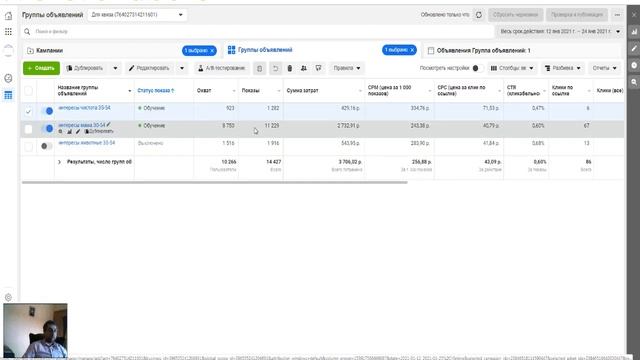Turn off the интересы чистота 35-54 ad set
The height and width of the screenshot is (360, 640).
(47, 111)
